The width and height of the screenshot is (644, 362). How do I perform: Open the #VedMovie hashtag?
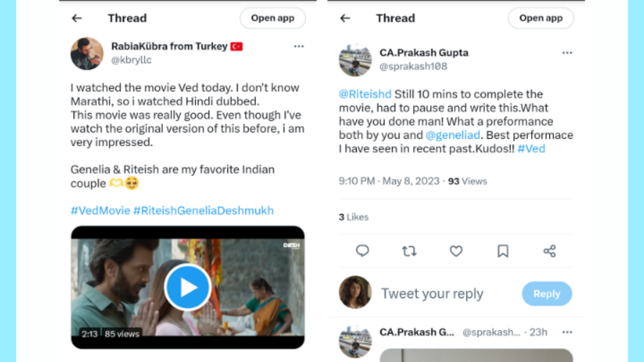100,211
